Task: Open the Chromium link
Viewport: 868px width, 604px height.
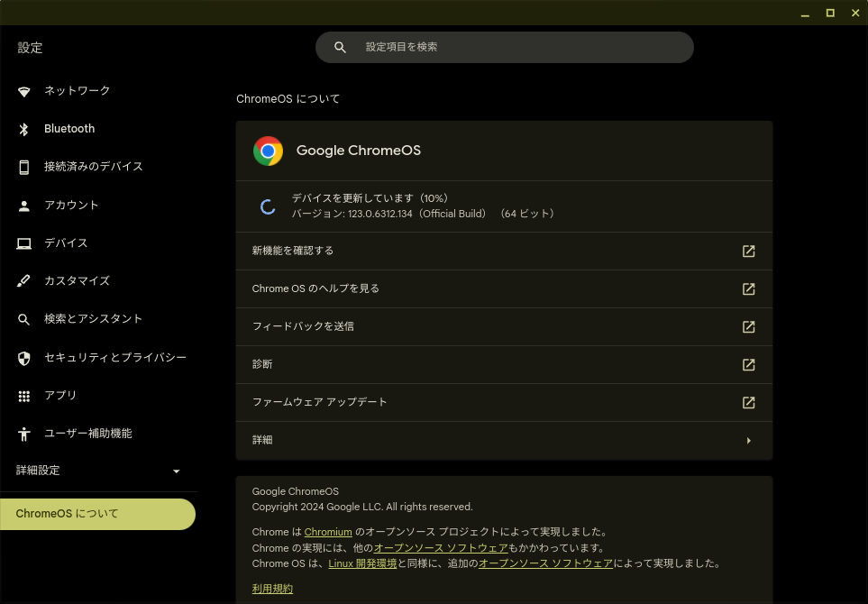Action: 328,532
